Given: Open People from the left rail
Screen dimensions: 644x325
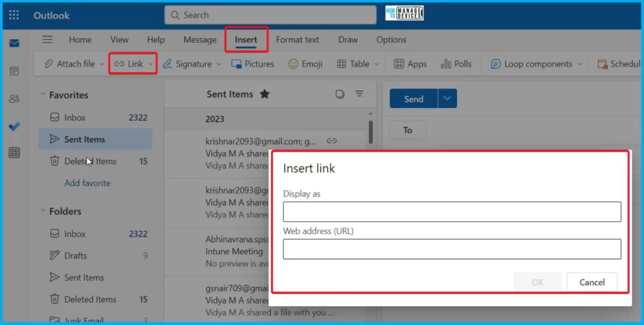Looking at the screenshot, I should point(14,99).
